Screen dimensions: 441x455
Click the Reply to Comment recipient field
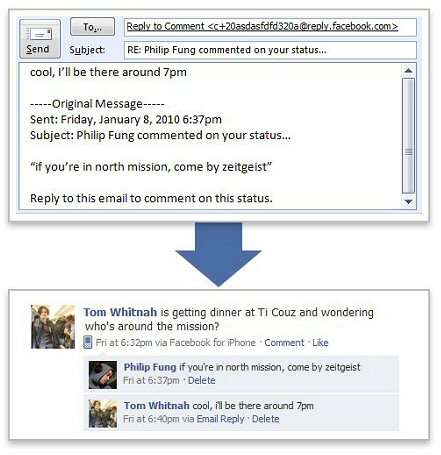[270, 27]
